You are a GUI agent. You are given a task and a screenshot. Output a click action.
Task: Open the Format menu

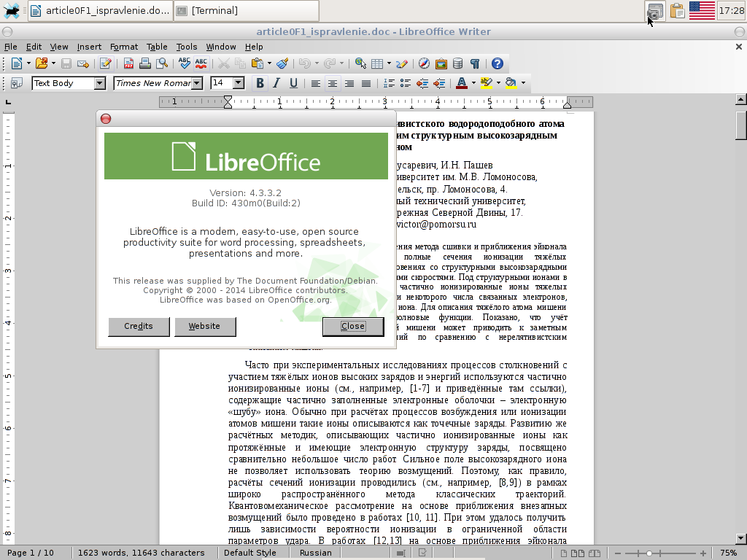(x=124, y=47)
